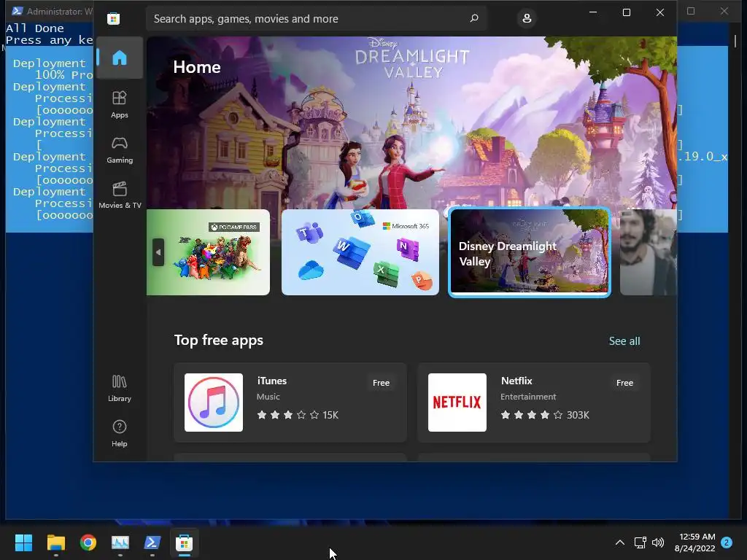Minimize the Microsoft Store window
Viewport: 747px width, 560px height.
click(x=593, y=12)
